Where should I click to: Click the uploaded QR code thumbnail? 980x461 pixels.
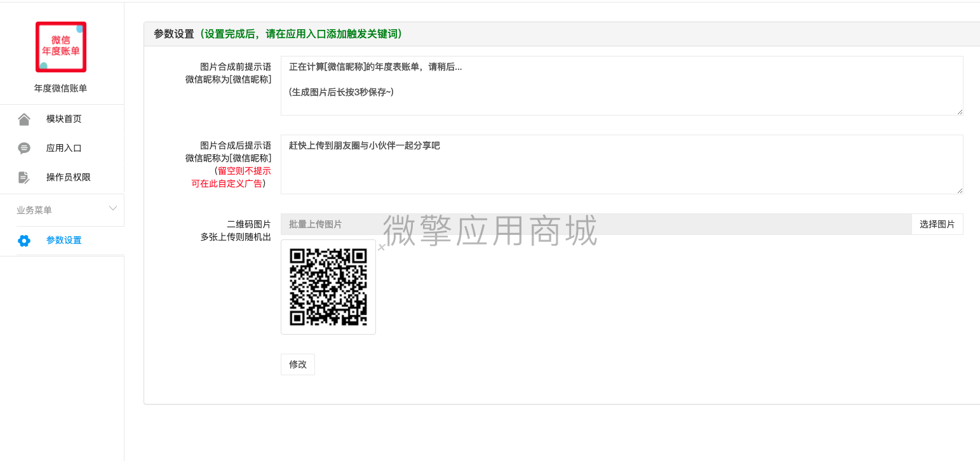(328, 287)
